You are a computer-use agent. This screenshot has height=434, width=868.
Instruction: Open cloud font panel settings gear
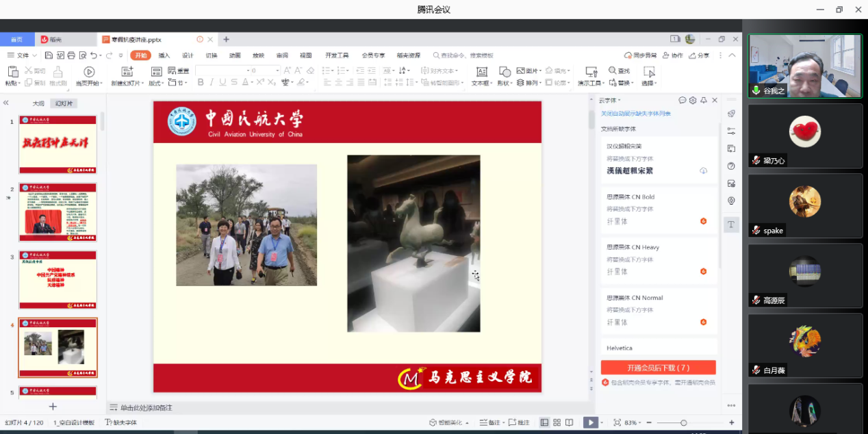tap(693, 100)
